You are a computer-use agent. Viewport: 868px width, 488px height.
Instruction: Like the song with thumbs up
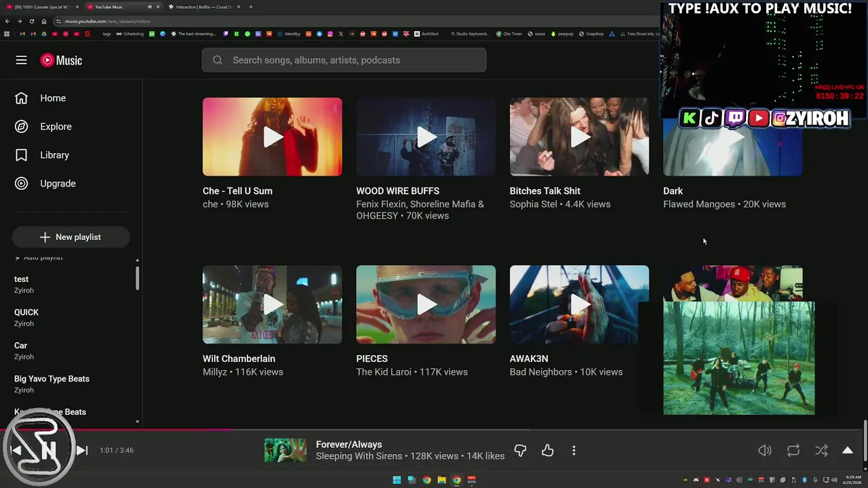click(x=547, y=450)
